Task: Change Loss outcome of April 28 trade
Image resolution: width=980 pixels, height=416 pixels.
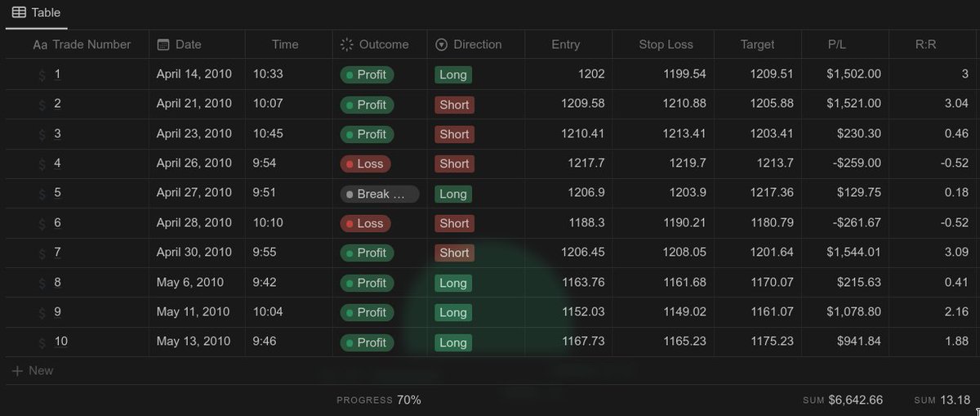Action: (x=366, y=223)
